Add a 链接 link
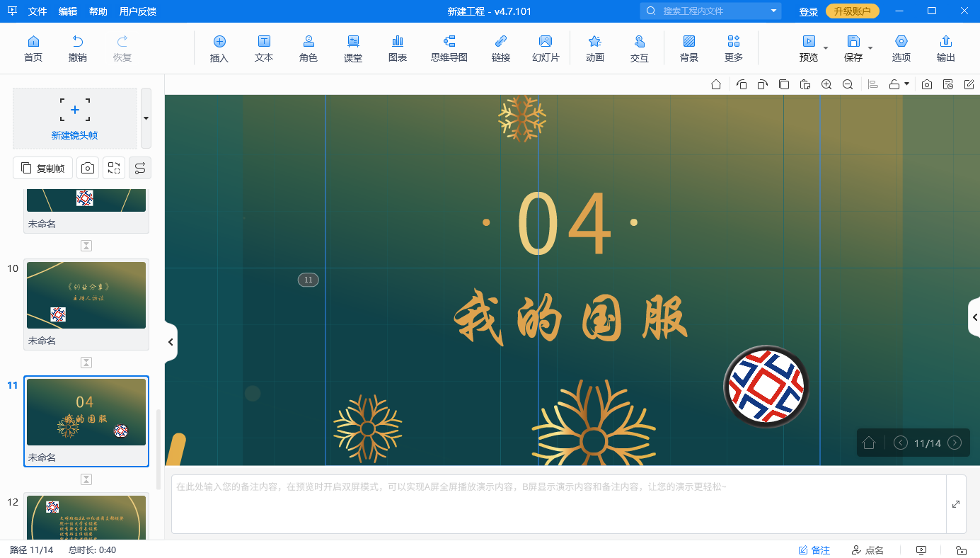This screenshot has width=980, height=558. tap(501, 48)
